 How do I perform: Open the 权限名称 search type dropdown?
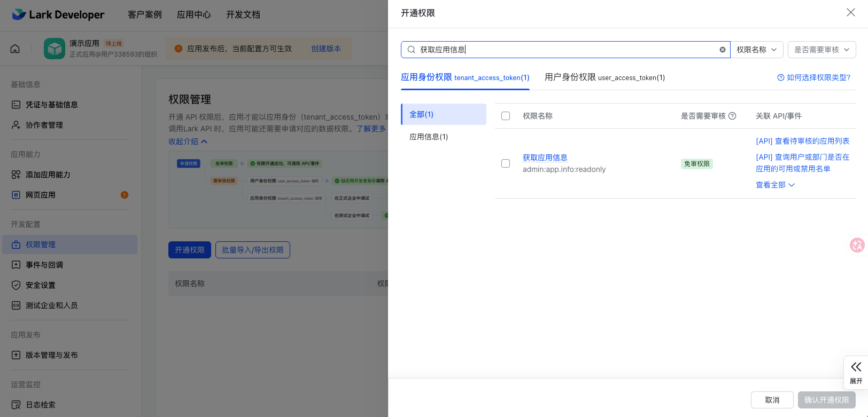point(756,50)
